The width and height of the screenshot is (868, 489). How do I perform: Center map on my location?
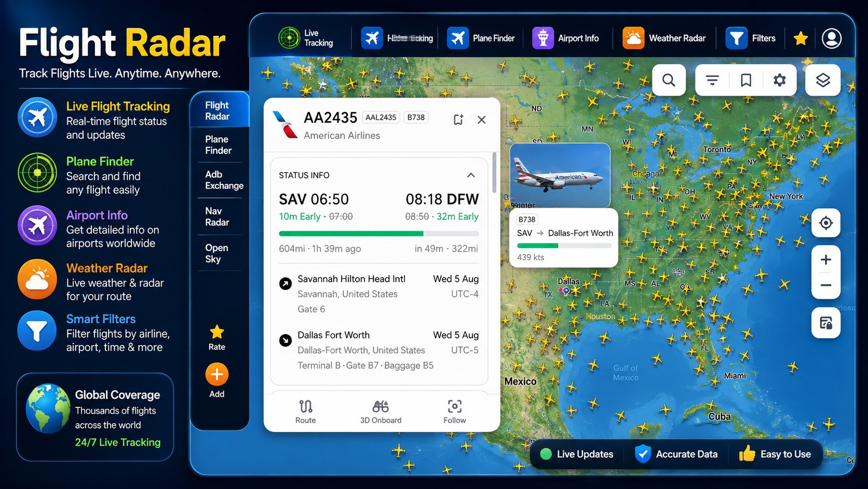coord(826,223)
